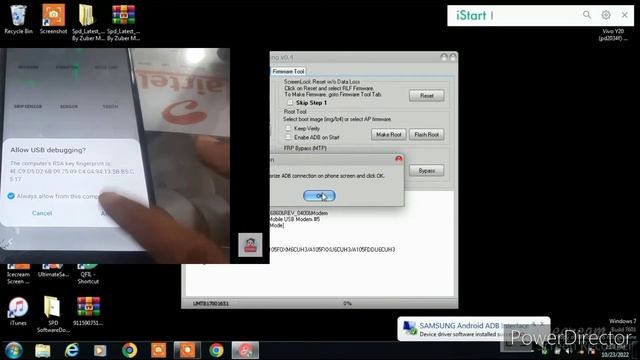
Task: Toggle Enable ADB on Start checkbox
Action: [288, 137]
